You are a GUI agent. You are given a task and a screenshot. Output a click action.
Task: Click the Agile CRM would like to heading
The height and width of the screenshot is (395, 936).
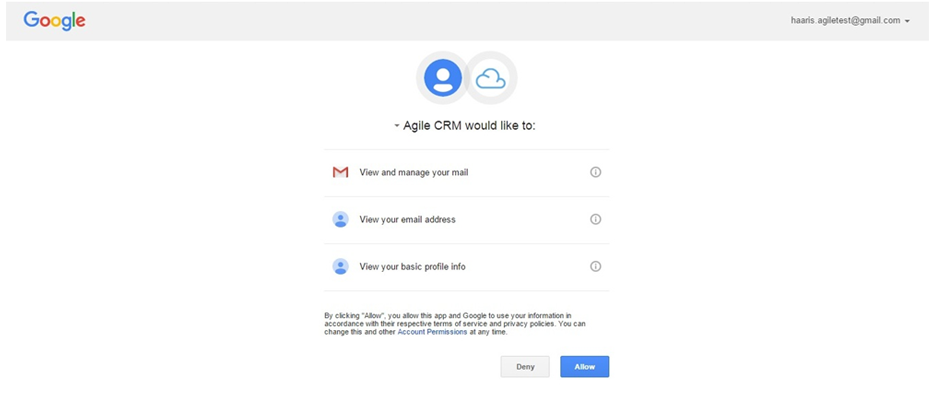(x=469, y=126)
